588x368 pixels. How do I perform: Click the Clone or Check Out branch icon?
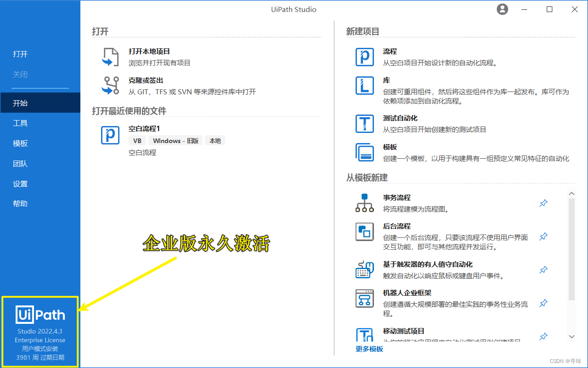pyautogui.click(x=110, y=86)
